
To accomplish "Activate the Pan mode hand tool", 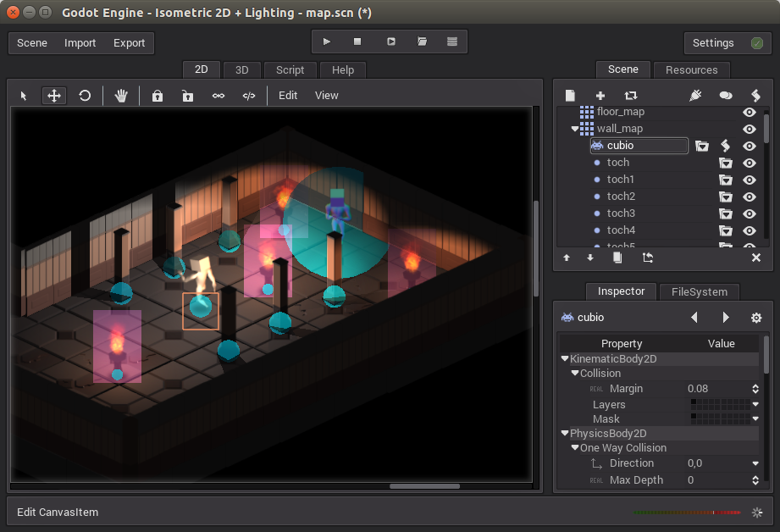I will pyautogui.click(x=121, y=96).
